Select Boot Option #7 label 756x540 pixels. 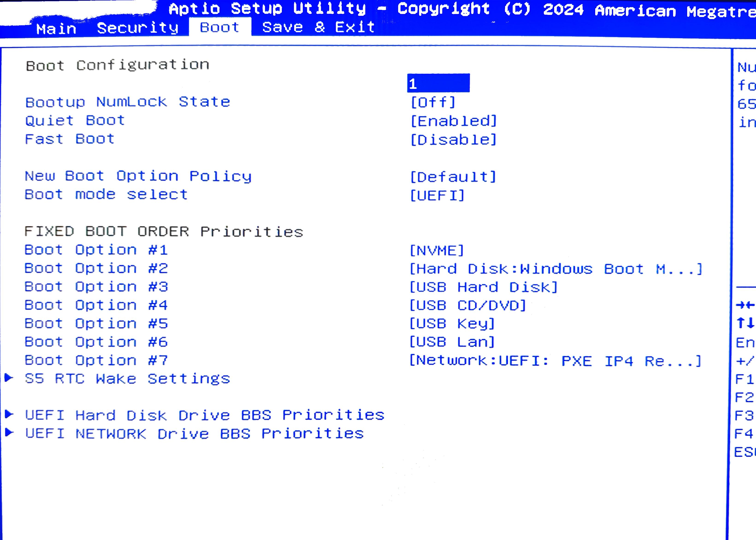(96, 360)
